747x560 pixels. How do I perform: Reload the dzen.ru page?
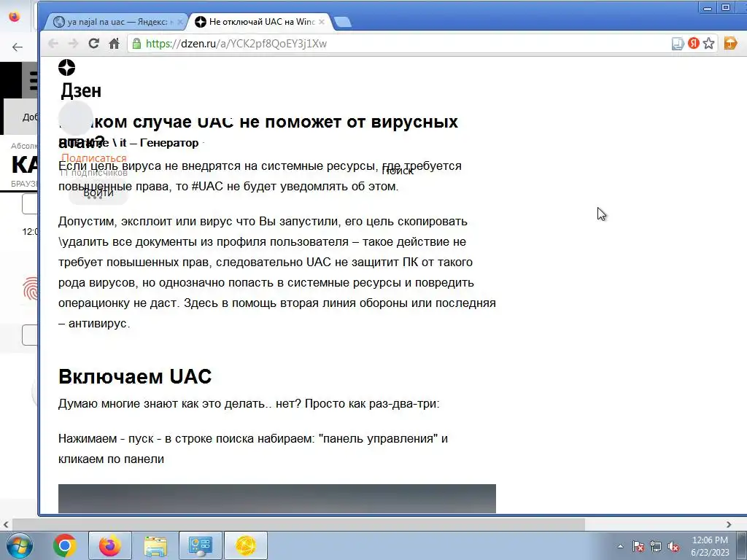pos(94,43)
